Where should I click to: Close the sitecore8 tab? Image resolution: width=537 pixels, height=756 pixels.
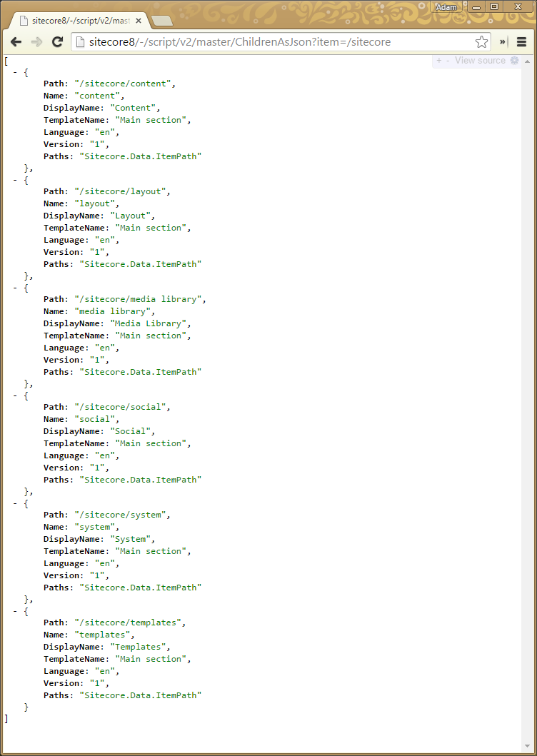140,20
